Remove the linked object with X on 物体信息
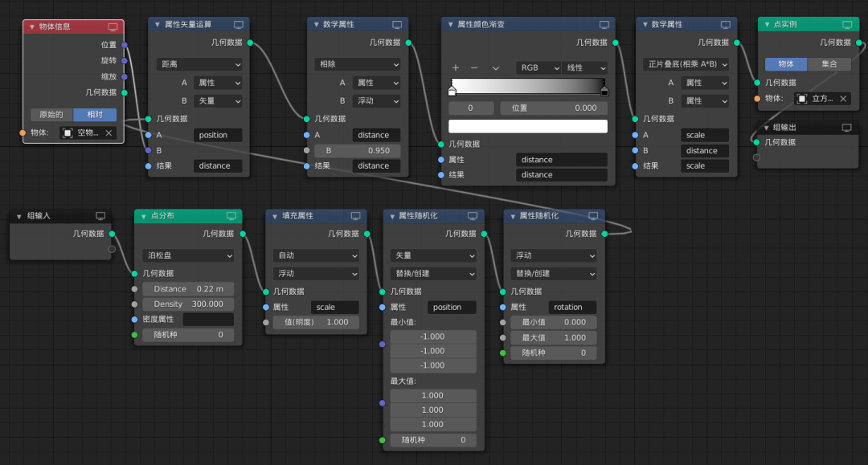This screenshot has width=868, height=465. [x=108, y=133]
